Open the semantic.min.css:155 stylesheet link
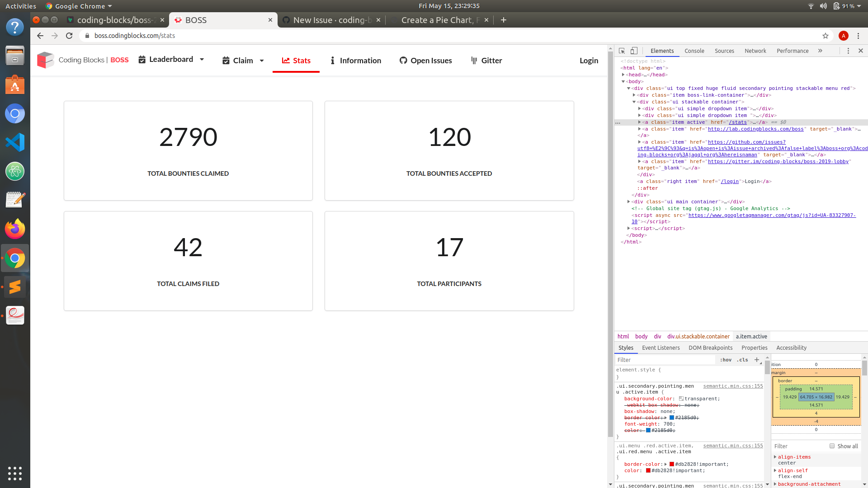Screen dimensions: 868x488 (x=733, y=386)
